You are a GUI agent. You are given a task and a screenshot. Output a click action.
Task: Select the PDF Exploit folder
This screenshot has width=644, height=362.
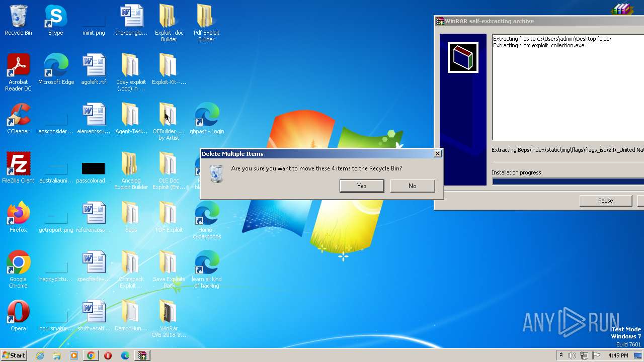tap(169, 218)
